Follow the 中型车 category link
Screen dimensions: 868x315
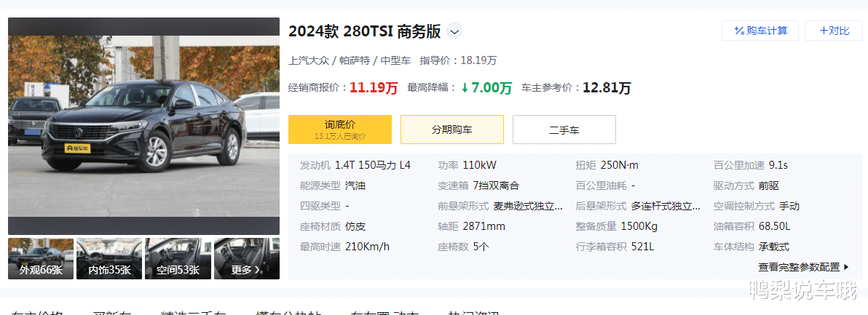point(396,61)
